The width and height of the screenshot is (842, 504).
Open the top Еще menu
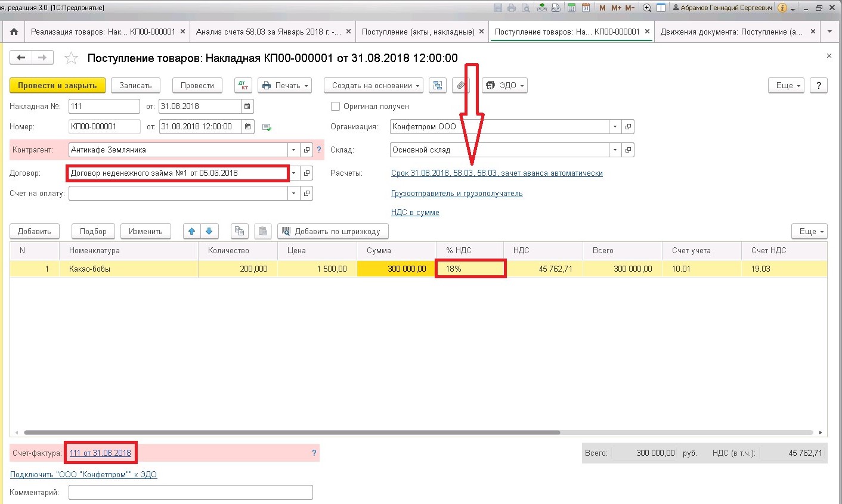(x=787, y=85)
